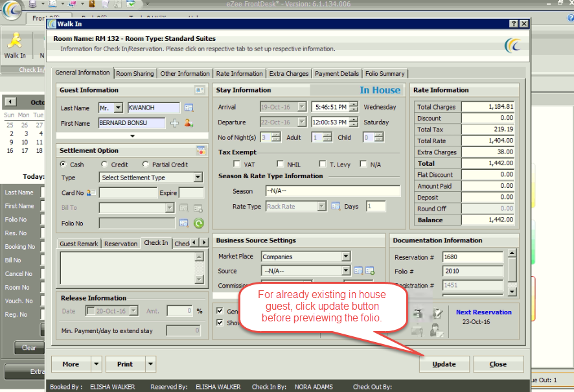Click the green refresh icon beside Folio No
The image size is (574, 392).
(x=199, y=224)
